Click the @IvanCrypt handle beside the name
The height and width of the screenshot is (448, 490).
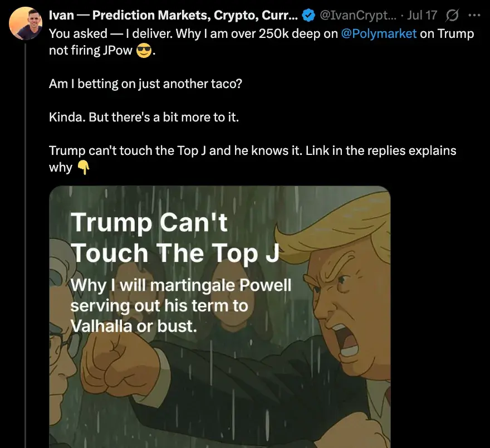[358, 15]
